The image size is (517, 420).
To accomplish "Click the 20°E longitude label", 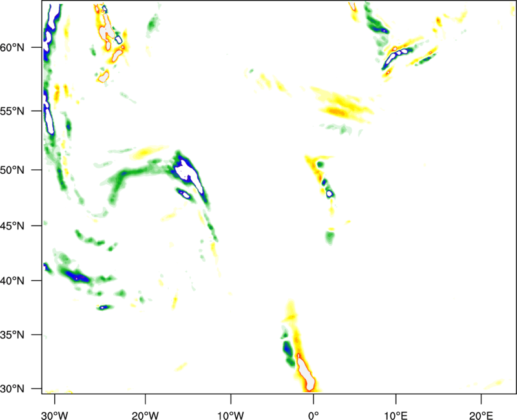I will (481, 415).
